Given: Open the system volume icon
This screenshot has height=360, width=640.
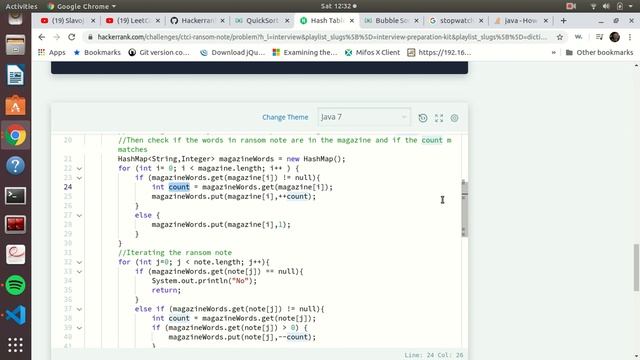Looking at the screenshot, I should click(x=606, y=6).
